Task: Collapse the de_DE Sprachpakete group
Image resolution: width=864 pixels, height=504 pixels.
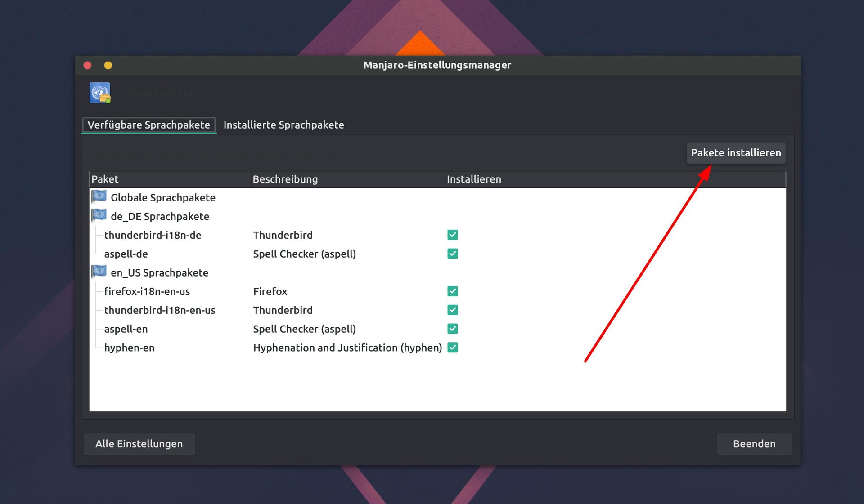Action: 160,216
